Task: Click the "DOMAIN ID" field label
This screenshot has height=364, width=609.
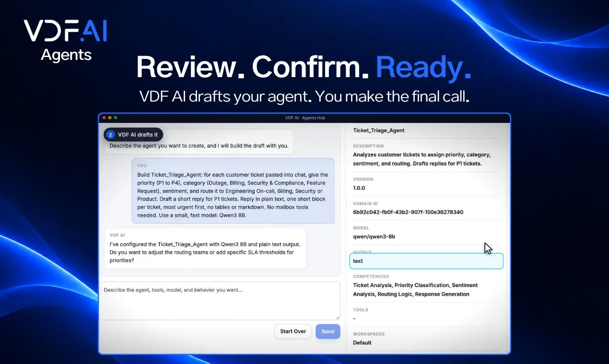Action: tap(366, 204)
